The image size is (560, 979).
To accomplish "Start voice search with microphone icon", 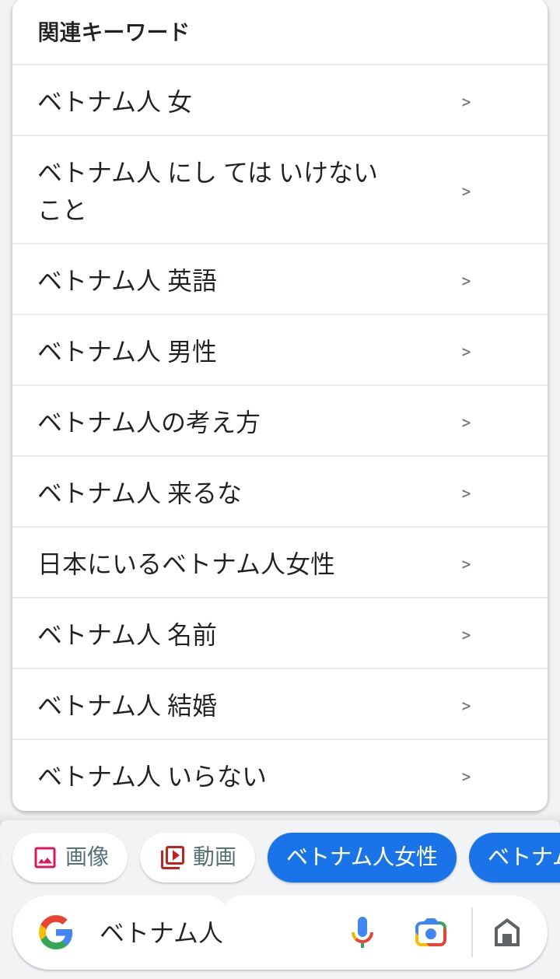I will pos(362,932).
